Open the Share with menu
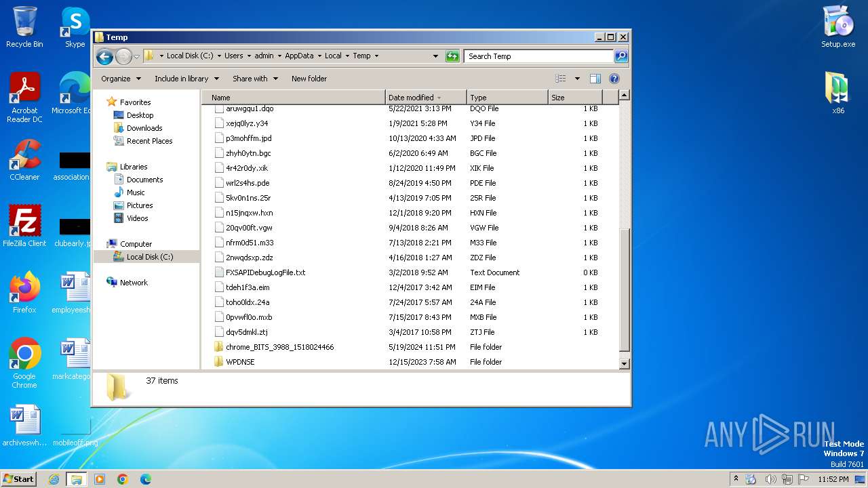 (255, 79)
